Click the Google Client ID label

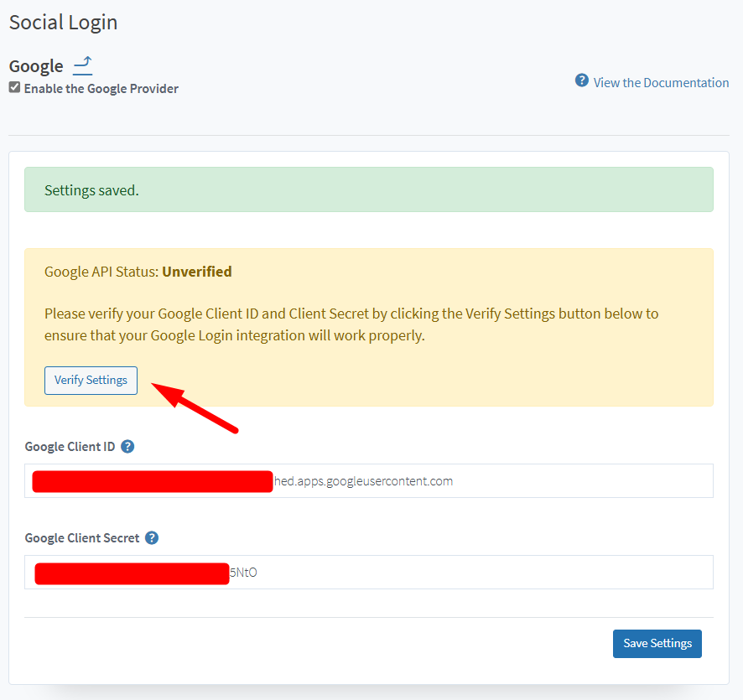coord(70,447)
